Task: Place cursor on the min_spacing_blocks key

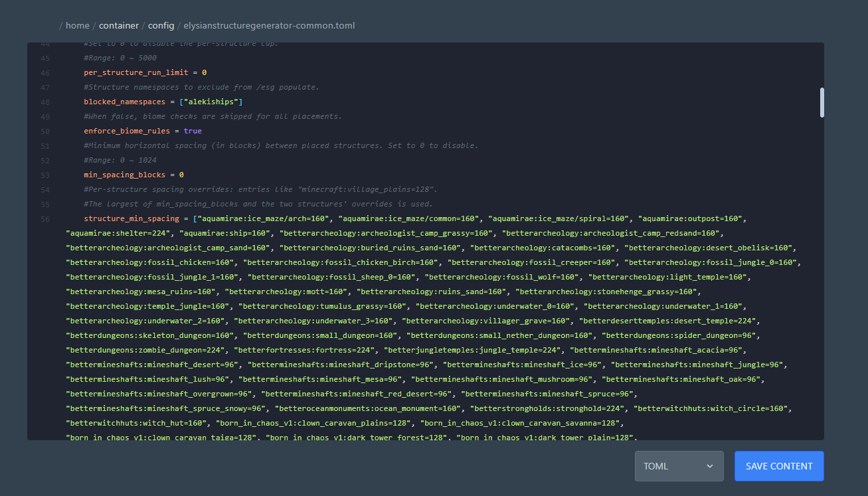Action: pos(124,175)
